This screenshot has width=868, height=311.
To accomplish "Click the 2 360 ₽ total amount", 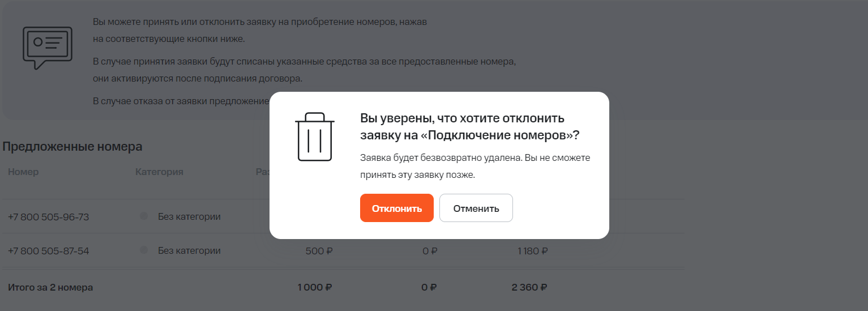I will point(529,287).
